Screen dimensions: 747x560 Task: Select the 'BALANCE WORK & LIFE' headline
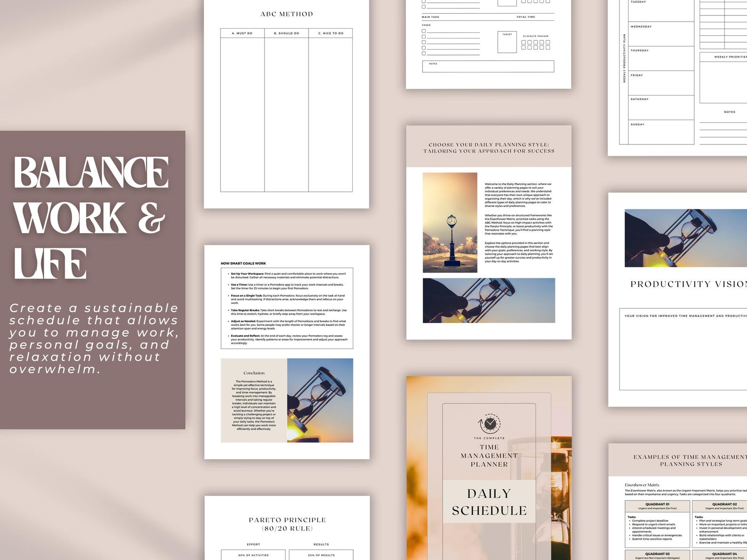point(90,218)
